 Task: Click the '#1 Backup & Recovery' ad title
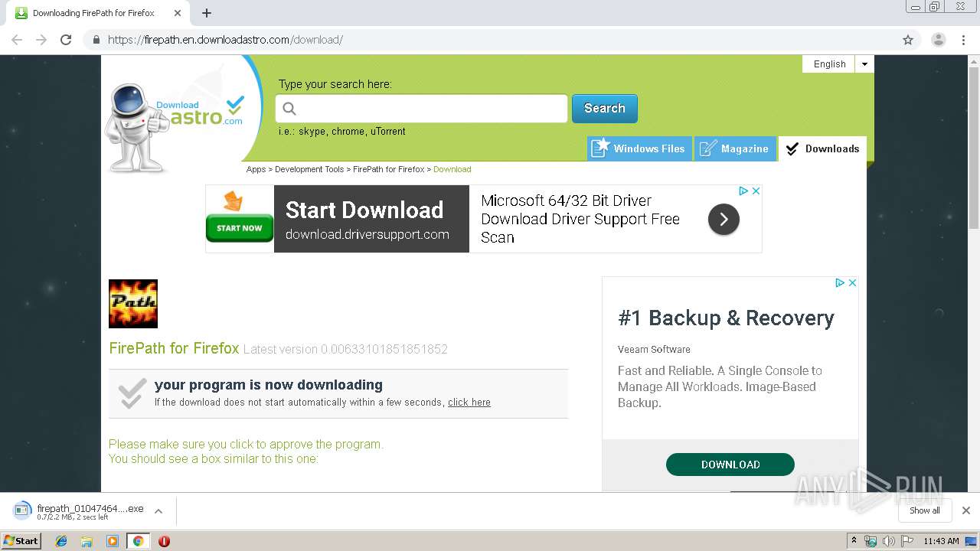tap(726, 318)
